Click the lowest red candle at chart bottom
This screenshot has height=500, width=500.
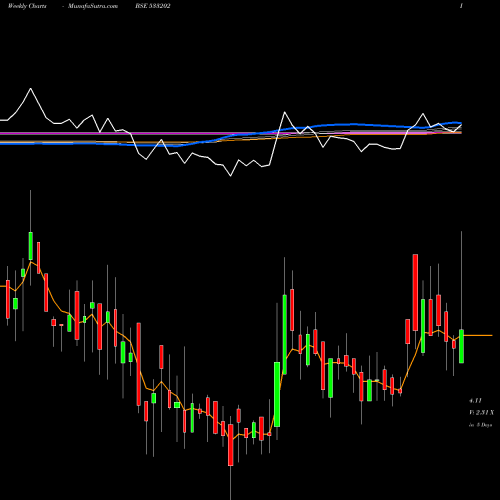tap(231, 445)
